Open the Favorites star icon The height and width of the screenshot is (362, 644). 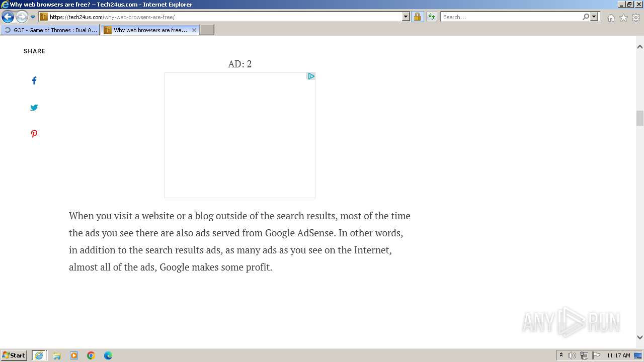623,18
